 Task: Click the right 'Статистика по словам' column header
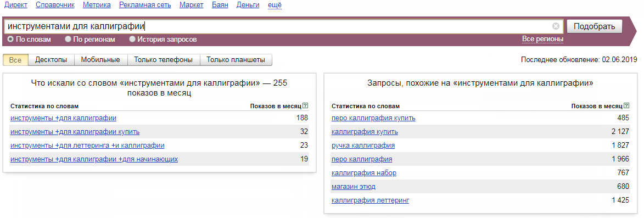click(366, 106)
